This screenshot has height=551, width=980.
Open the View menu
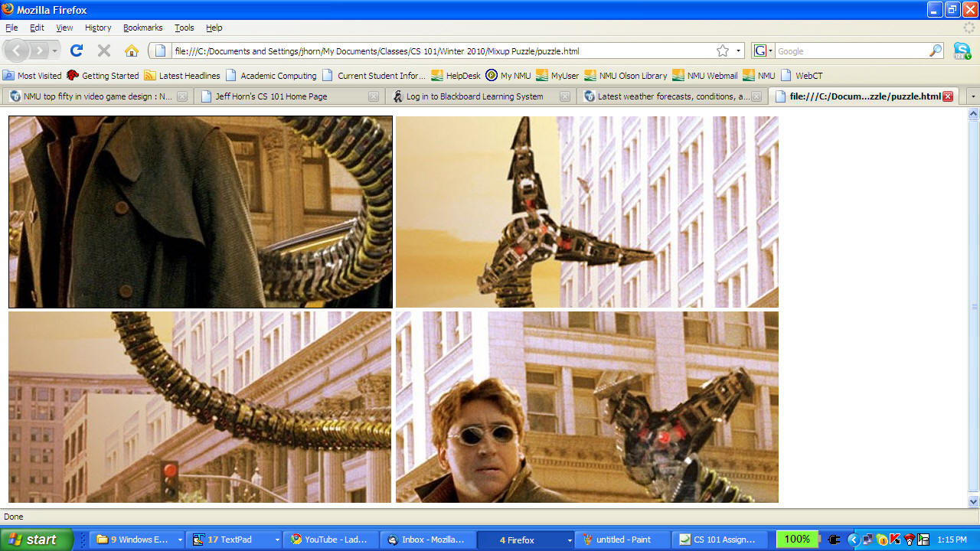[64, 28]
